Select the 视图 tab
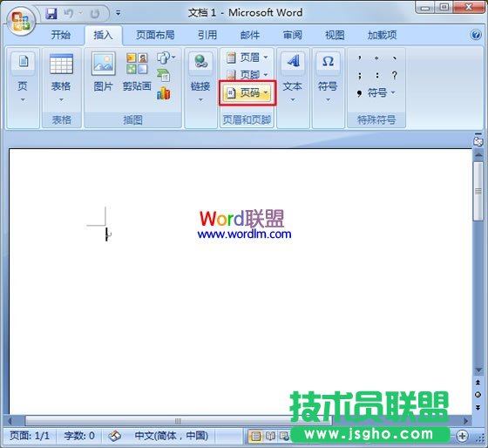The height and width of the screenshot is (448, 488). coord(335,35)
